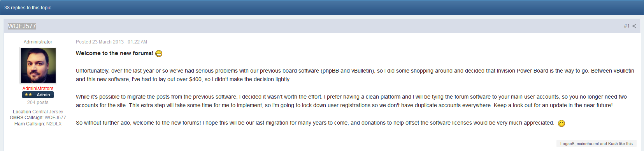Click the grinning smiley after the welcome heading
This screenshot has width=644, height=151.
point(159,54)
